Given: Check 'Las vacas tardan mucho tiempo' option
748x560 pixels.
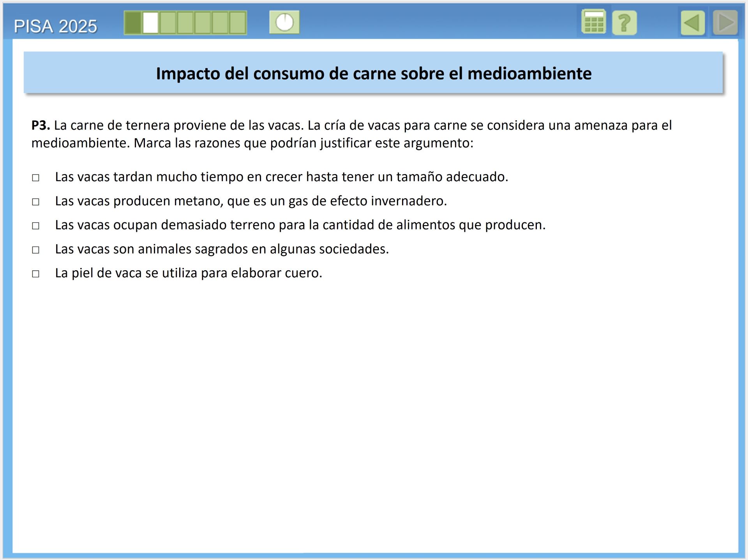Looking at the screenshot, I should click(35, 178).
